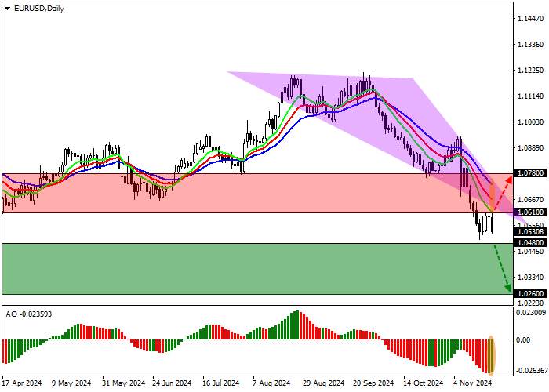Select the 1.04800 price level label
This screenshot has height=392, width=549.
pyautogui.click(x=531, y=242)
